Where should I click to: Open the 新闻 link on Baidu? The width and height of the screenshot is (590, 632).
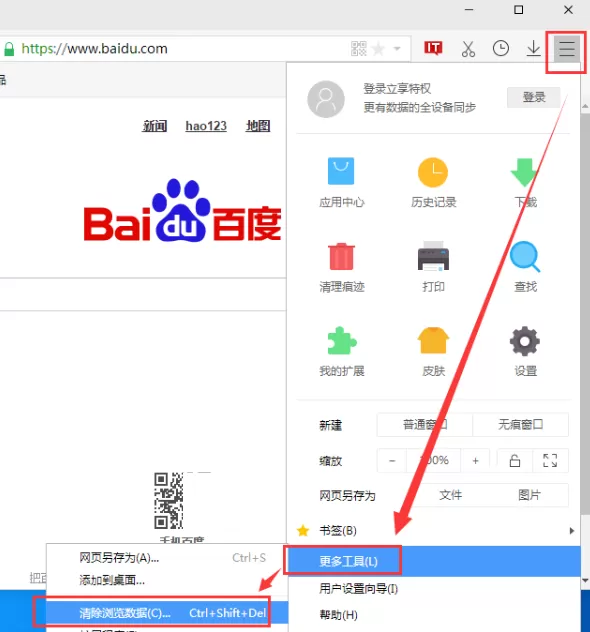(x=154, y=126)
